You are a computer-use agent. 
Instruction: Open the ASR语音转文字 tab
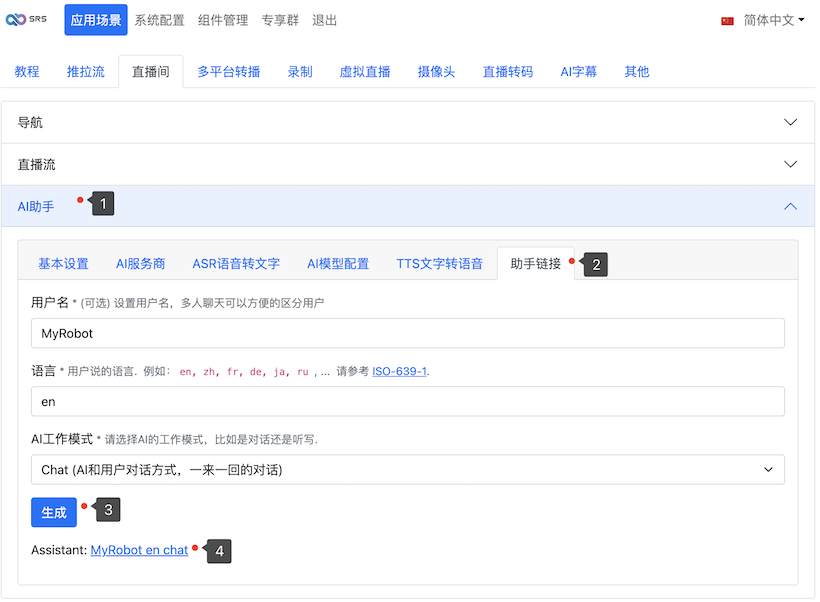(x=236, y=264)
